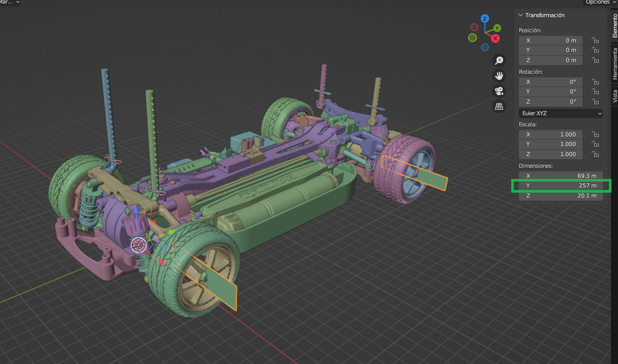Image resolution: width=618 pixels, height=364 pixels.
Task: Switch to the Elemento sidebar tab
Action: pos(615,26)
